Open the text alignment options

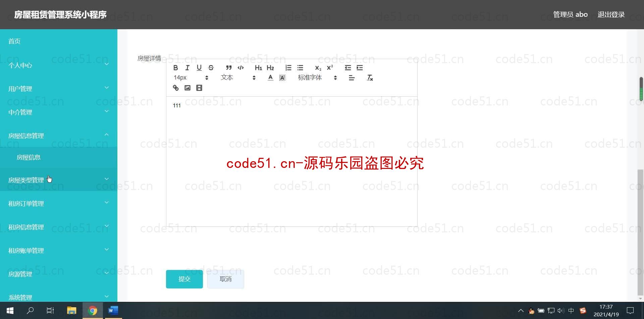(352, 78)
